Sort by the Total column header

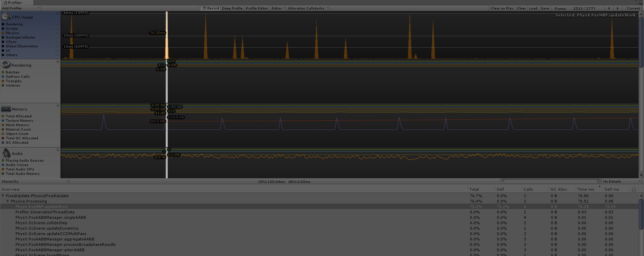481,189
